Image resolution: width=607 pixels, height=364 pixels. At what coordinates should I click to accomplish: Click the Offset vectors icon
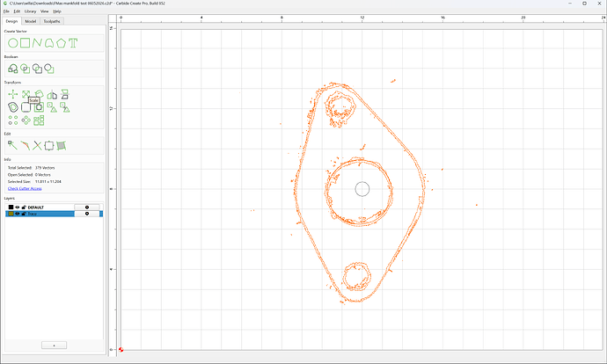[13, 107]
